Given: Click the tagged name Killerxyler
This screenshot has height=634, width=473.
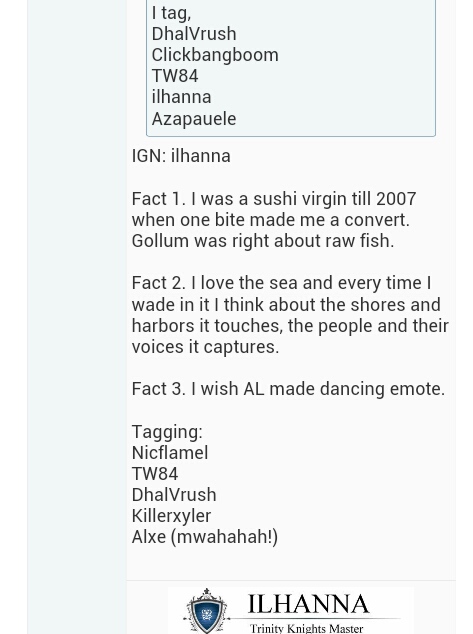Looking at the screenshot, I should tap(171, 516).
